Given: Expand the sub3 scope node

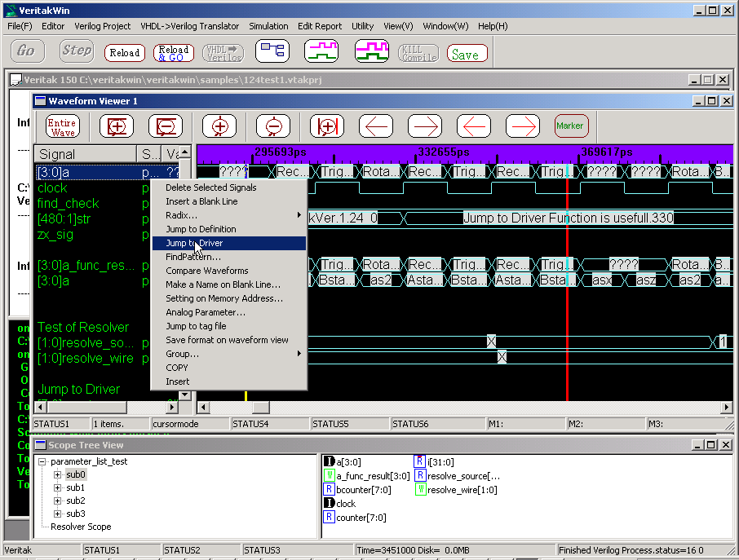Looking at the screenshot, I should point(58,514).
